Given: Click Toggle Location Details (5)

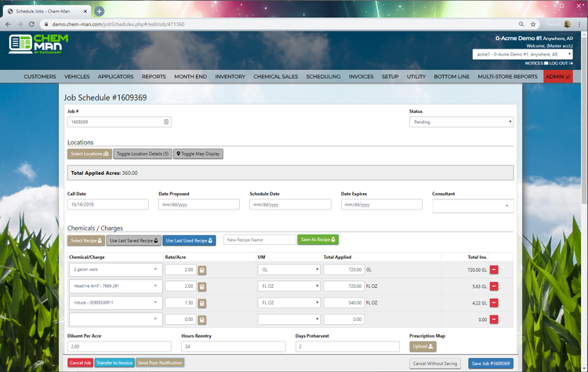Looking at the screenshot, I should click(143, 154).
